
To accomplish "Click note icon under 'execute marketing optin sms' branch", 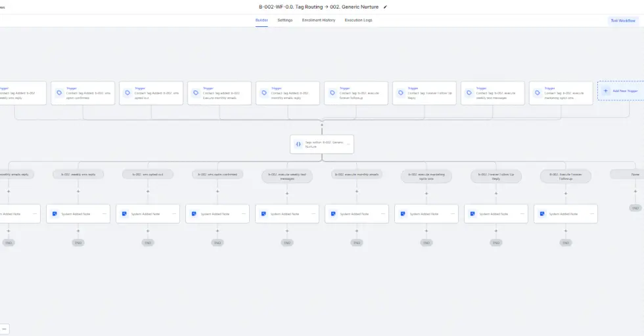I will 403,214.
